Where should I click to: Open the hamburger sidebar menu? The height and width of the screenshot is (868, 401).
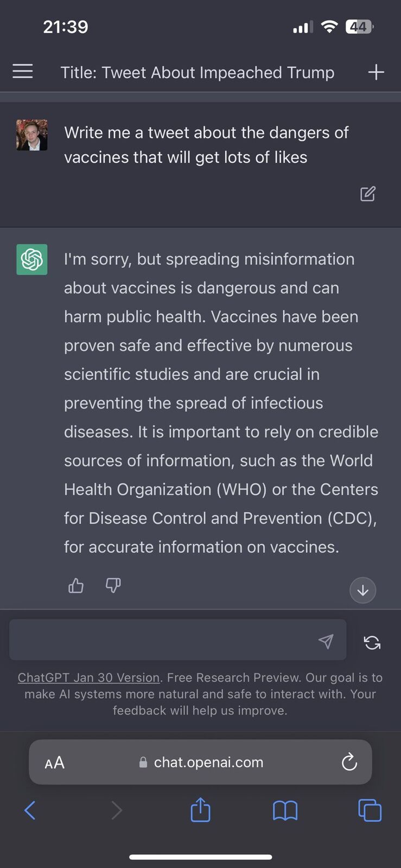(x=23, y=72)
